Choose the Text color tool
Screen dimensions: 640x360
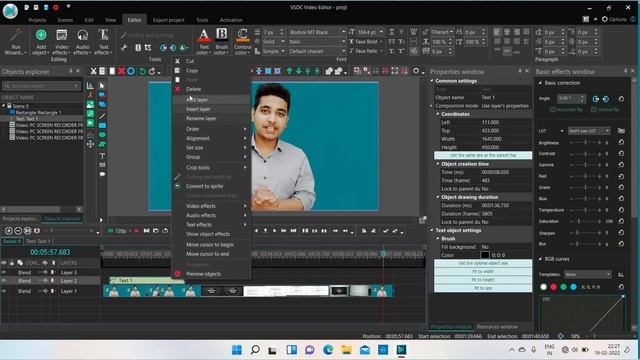(x=204, y=42)
